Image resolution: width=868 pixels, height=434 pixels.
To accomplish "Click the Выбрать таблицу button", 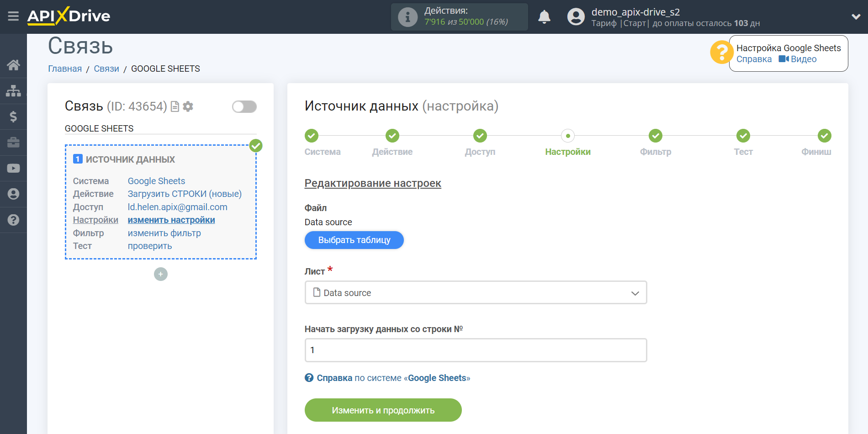I will pos(354,240).
